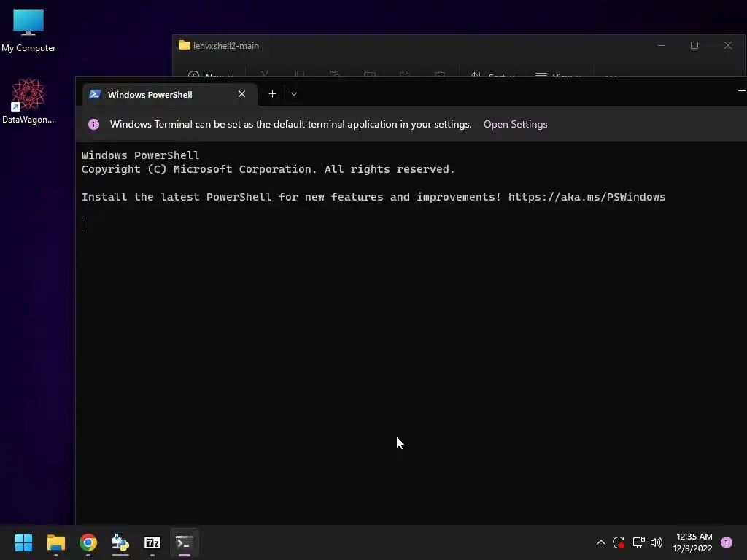Screen dimensions: 747x560
Task: Click the sync update tray icon
Action: (619, 542)
